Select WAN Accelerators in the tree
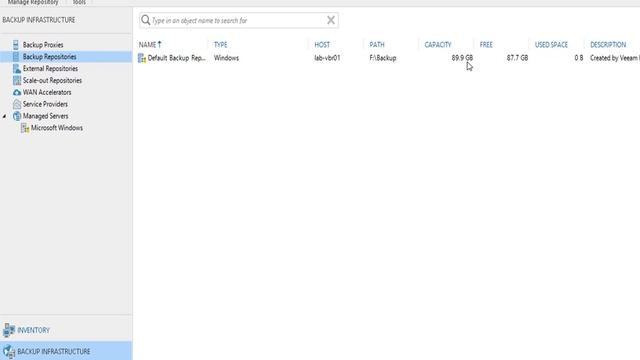640x360 pixels. point(47,92)
